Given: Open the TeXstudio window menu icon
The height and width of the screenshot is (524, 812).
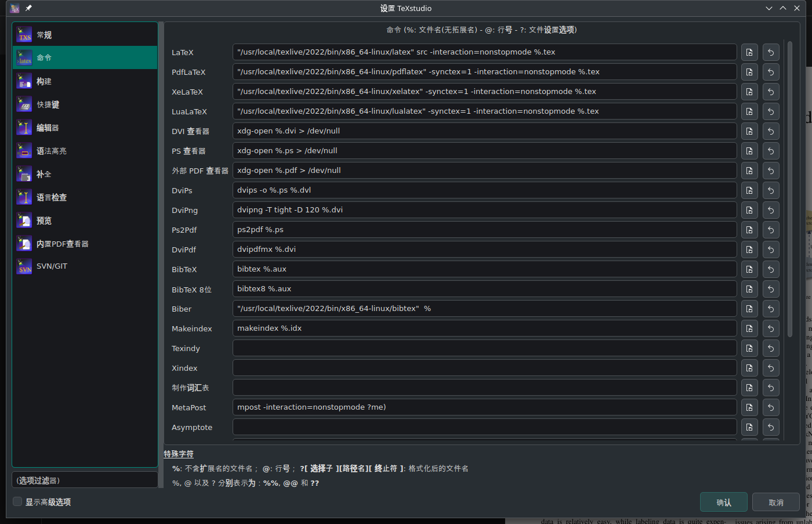Looking at the screenshot, I should click(15, 8).
